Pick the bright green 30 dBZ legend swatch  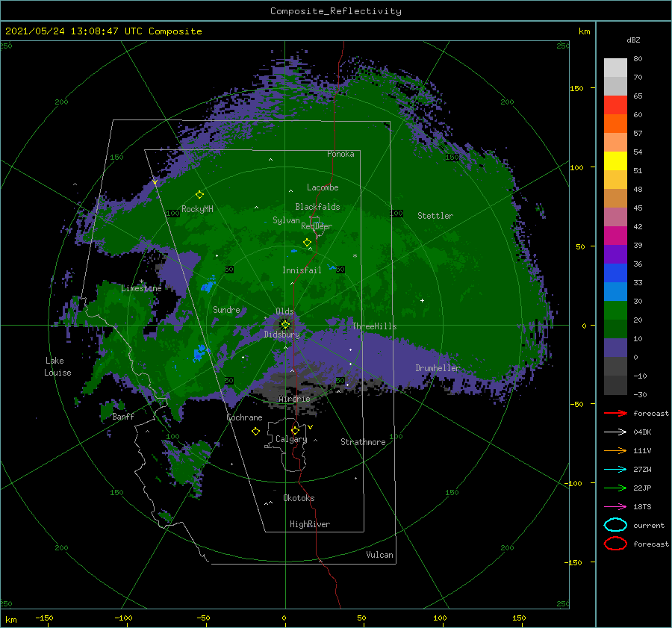click(615, 310)
